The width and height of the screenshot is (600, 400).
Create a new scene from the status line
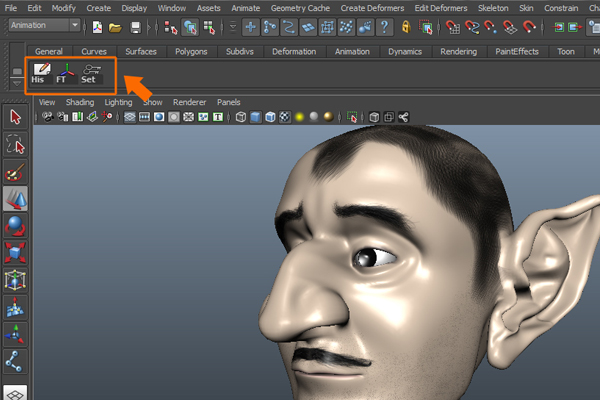click(x=97, y=27)
